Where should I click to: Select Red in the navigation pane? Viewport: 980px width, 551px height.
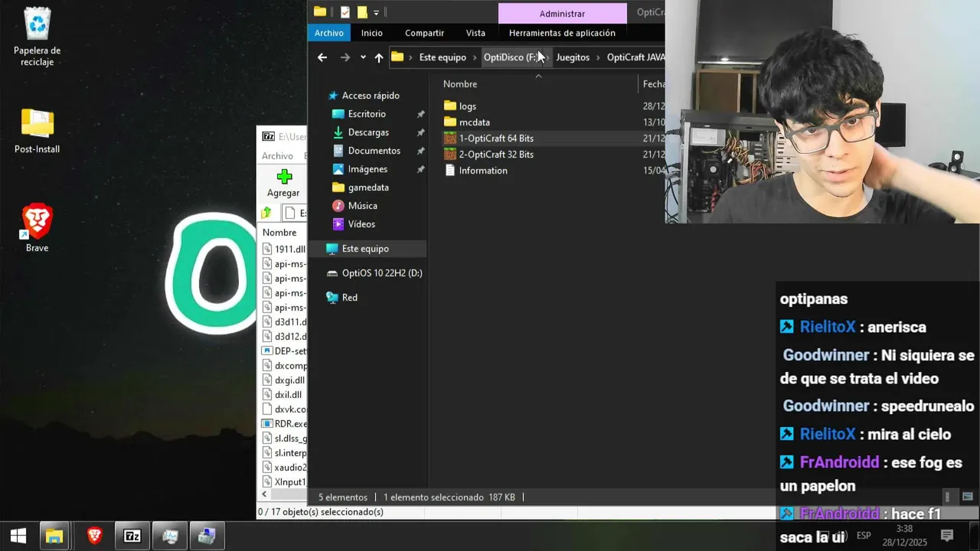coord(350,298)
